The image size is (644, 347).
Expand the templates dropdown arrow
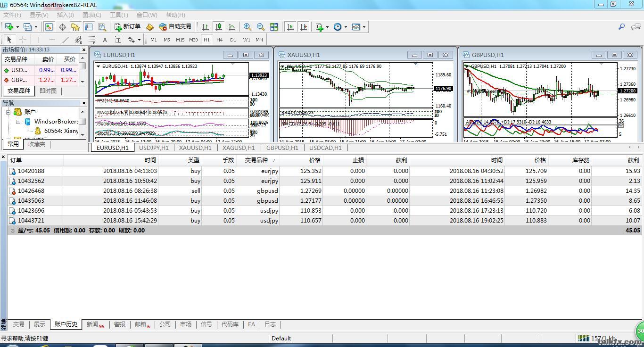click(x=364, y=27)
